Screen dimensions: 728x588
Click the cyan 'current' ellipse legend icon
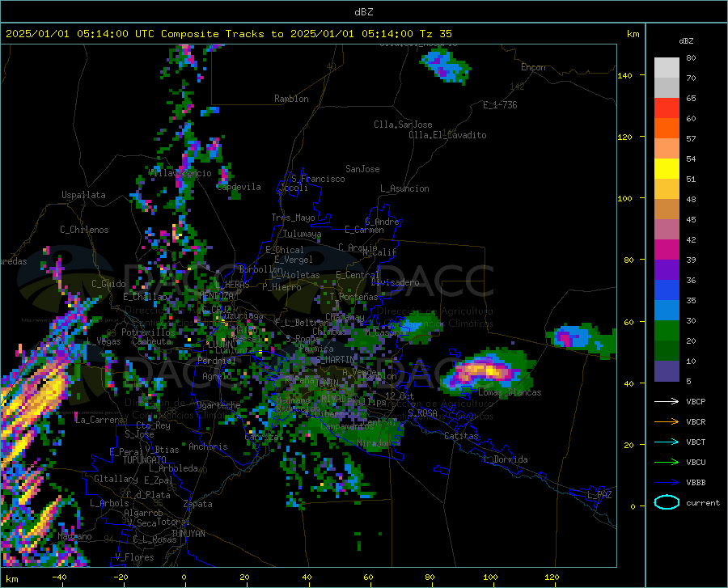coord(667,502)
